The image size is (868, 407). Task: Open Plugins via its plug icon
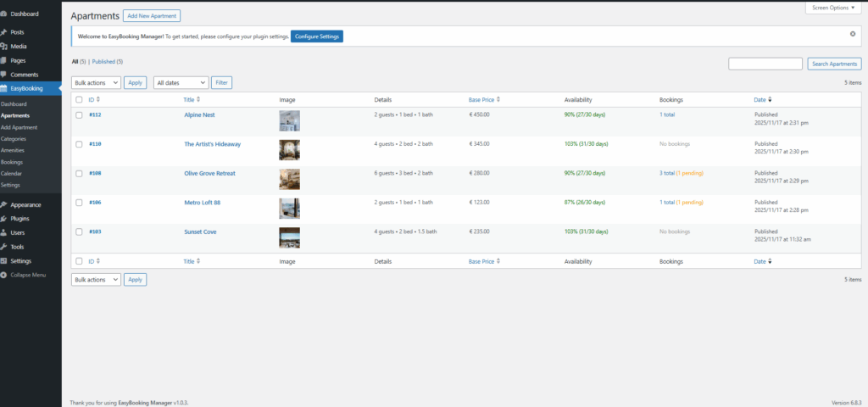click(5, 218)
